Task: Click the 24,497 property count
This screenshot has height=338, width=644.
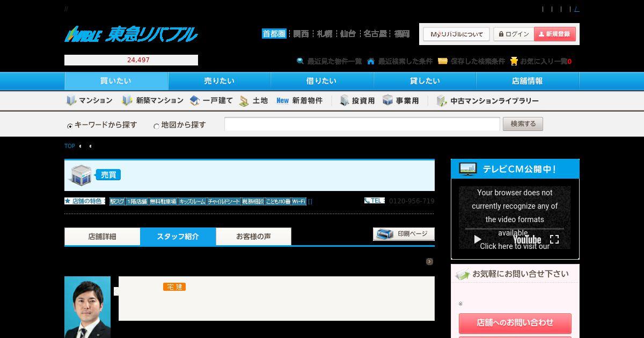Action: 138,60
